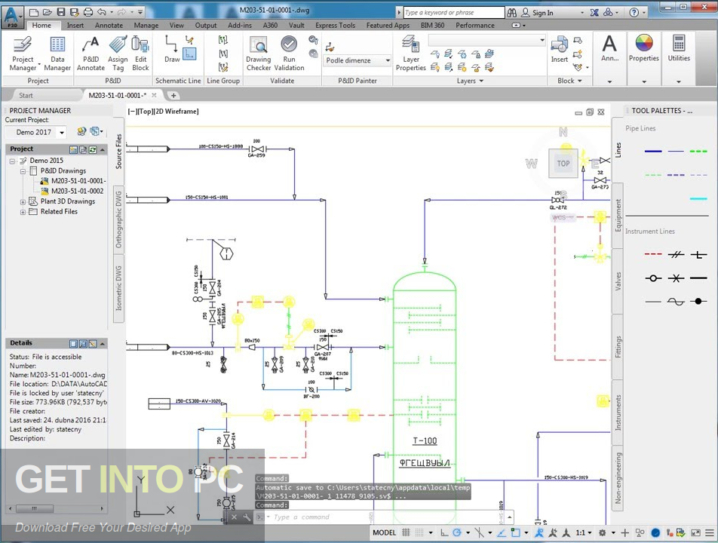Switch to the Insert ribbon tab
Viewport: 718px width, 543px height.
coord(75,25)
